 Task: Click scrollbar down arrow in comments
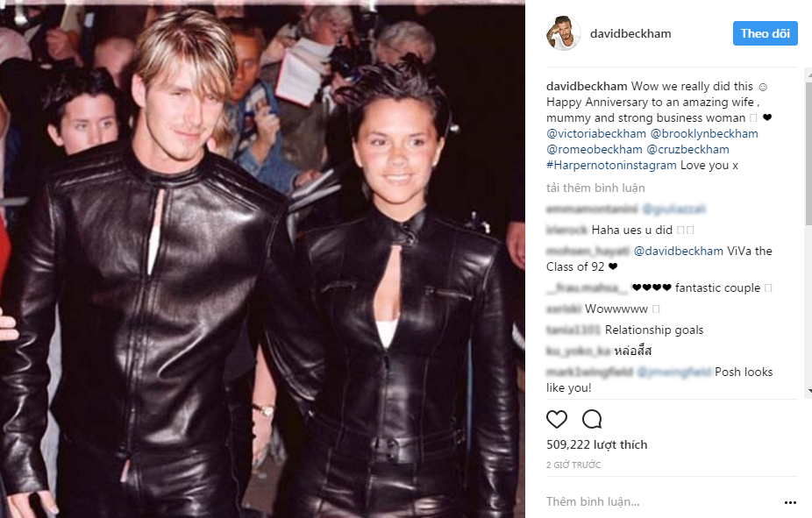808,392
